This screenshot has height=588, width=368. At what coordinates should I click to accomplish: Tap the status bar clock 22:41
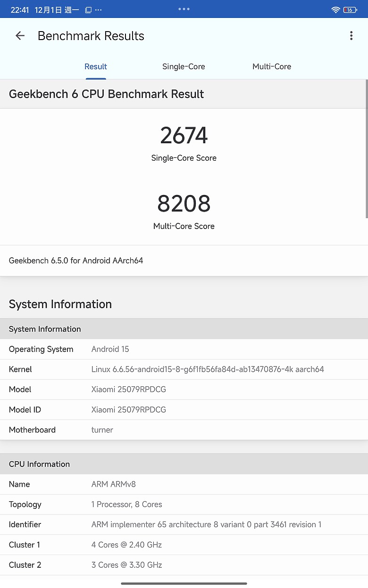[x=20, y=9]
